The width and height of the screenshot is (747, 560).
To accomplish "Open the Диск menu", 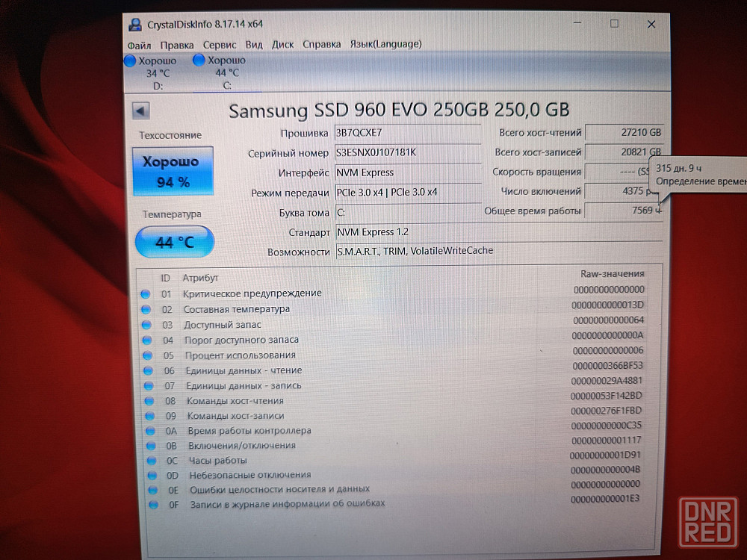I will [282, 44].
